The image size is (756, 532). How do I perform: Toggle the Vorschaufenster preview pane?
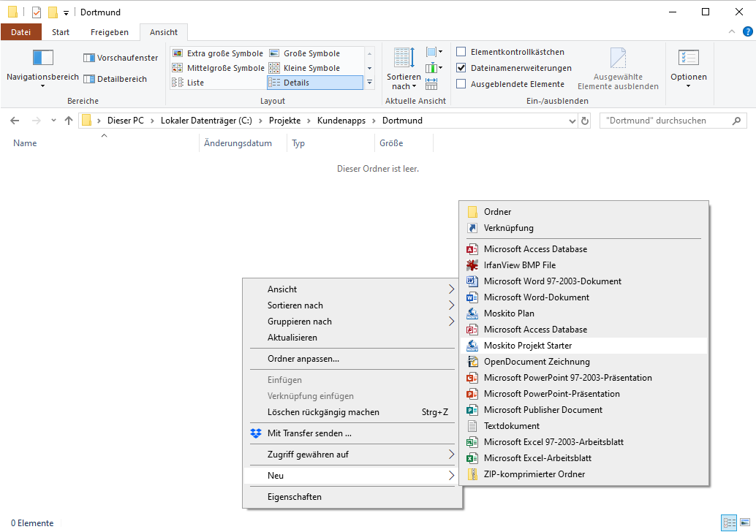[121, 58]
